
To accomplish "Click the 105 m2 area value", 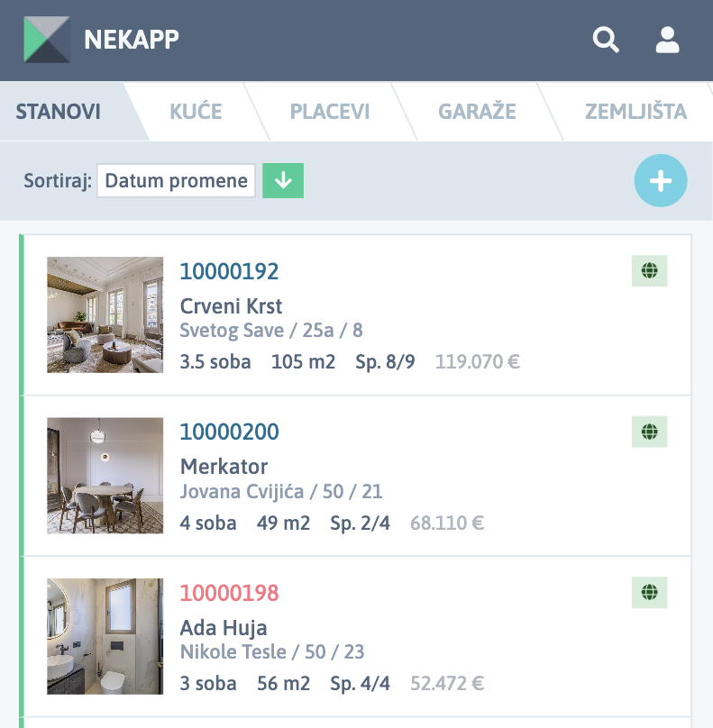I will point(303,362).
